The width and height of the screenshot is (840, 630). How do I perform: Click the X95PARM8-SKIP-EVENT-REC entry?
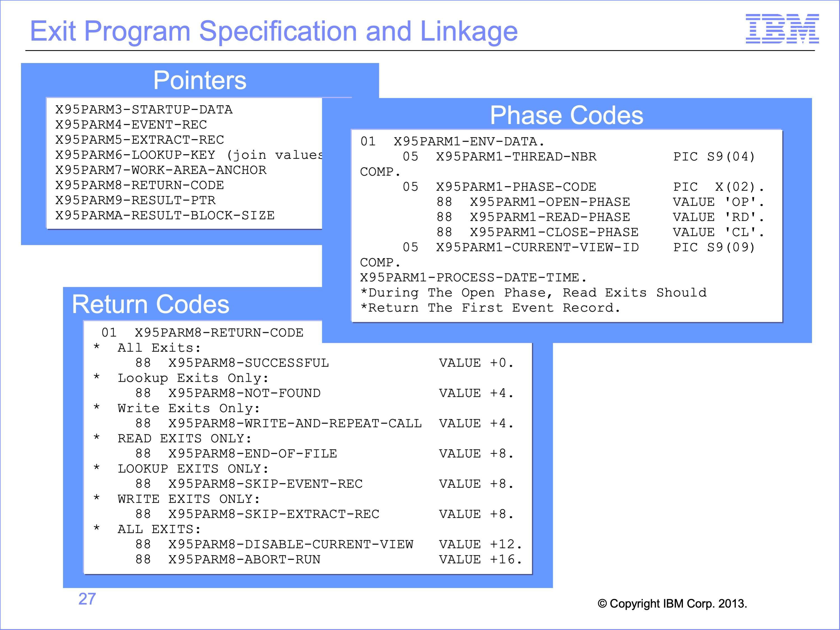(x=266, y=484)
